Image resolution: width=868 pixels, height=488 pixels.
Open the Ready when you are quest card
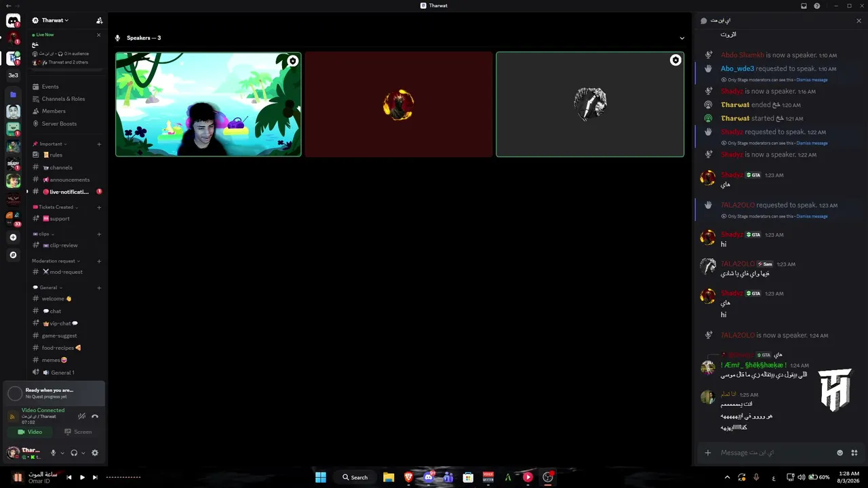54,393
